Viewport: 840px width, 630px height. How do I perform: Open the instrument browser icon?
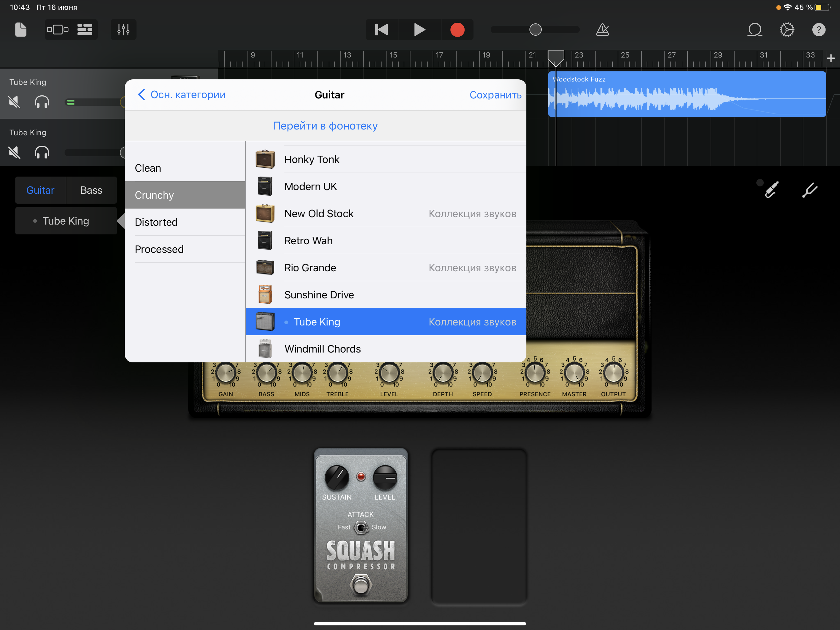[58, 30]
